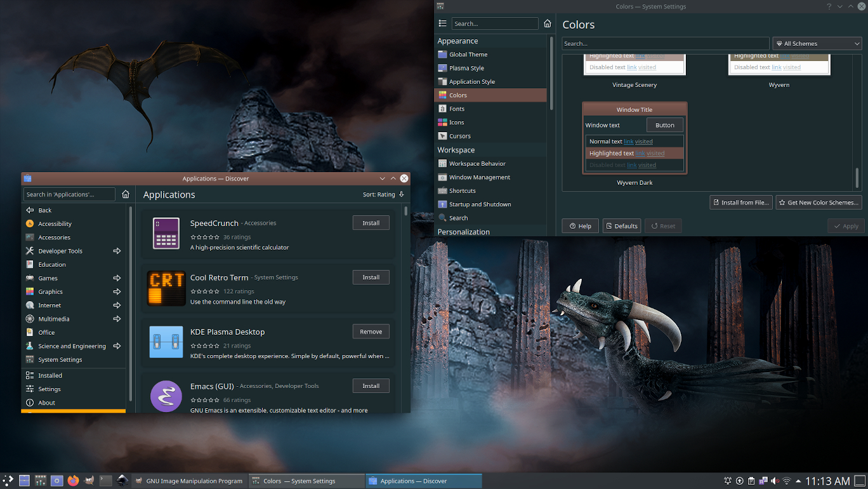Click Get New Color Schemes button

[x=819, y=203]
